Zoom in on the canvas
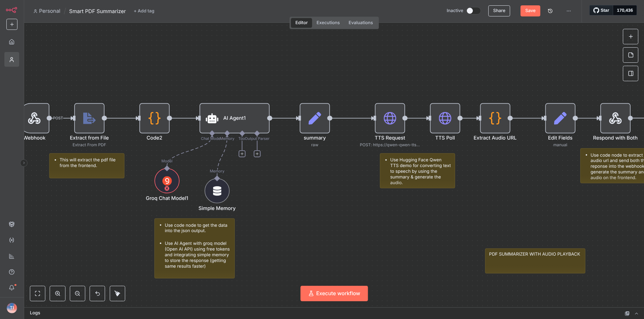644x319 pixels. (x=57, y=294)
